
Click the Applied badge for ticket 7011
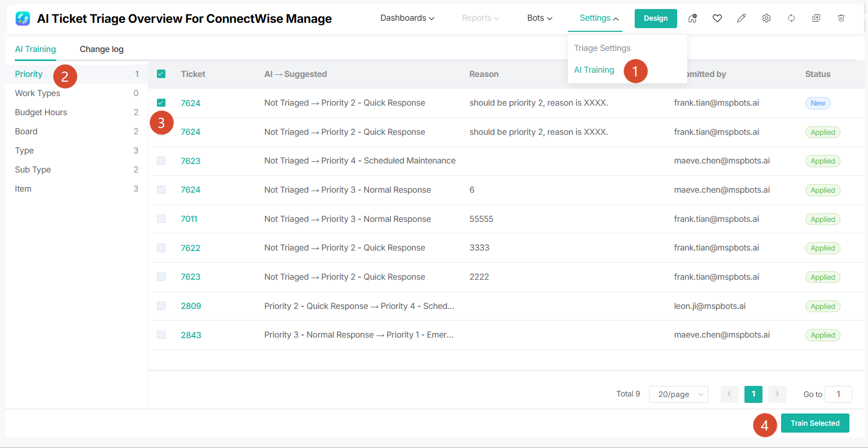pos(822,219)
